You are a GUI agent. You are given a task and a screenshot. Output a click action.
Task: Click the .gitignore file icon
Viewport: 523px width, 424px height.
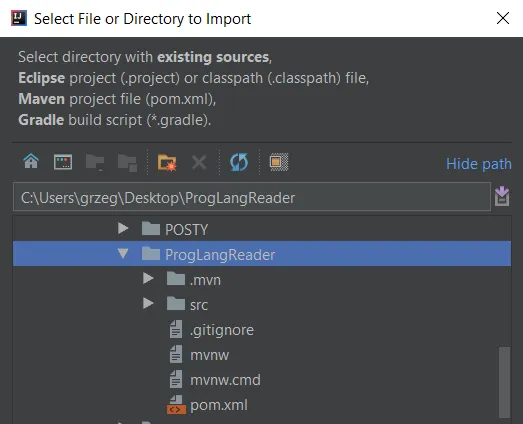(x=176, y=329)
